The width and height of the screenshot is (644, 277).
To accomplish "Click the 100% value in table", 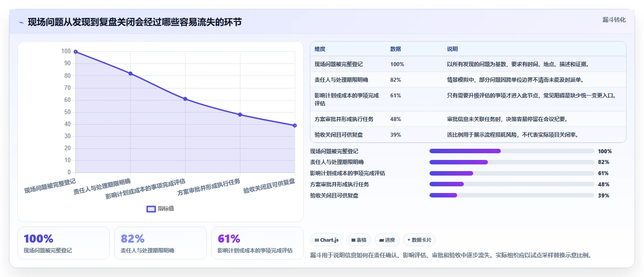I will (397, 64).
